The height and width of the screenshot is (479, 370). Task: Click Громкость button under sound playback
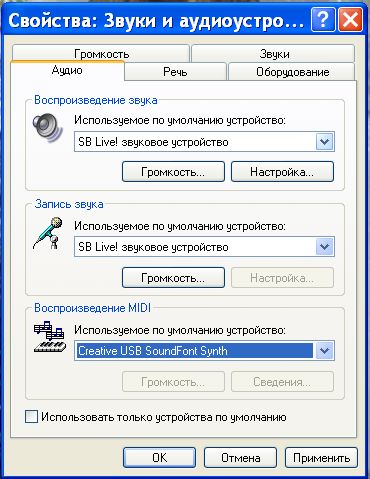point(173,172)
